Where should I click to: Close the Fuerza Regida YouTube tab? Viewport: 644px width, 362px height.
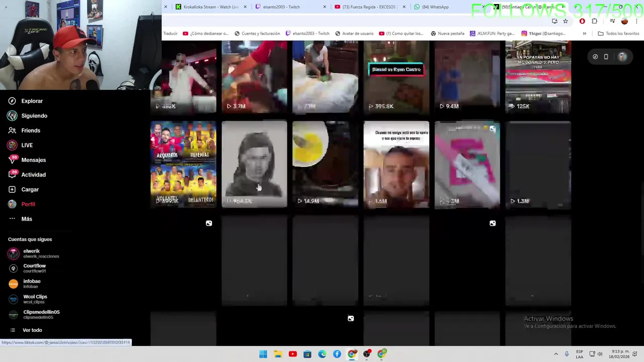[x=404, y=7]
